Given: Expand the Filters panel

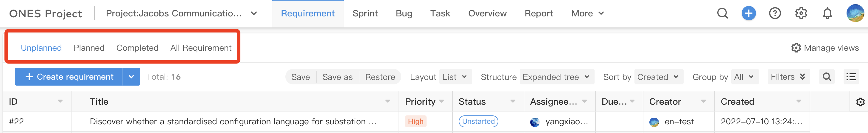Looking at the screenshot, I should click(788, 77).
